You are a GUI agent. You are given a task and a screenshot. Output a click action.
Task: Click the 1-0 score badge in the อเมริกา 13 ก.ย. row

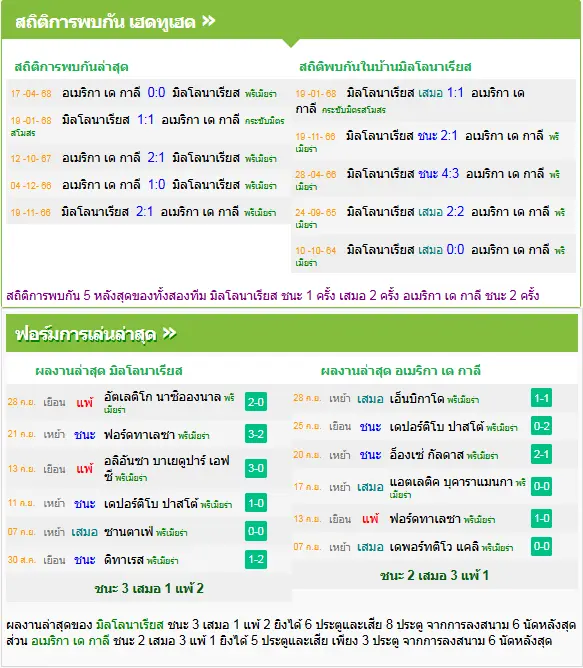point(541,518)
